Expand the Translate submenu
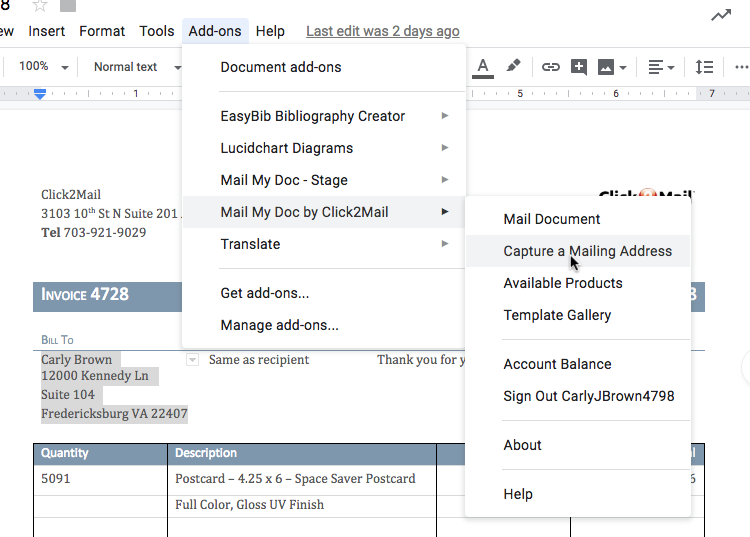The height and width of the screenshot is (537, 750). click(x=324, y=244)
